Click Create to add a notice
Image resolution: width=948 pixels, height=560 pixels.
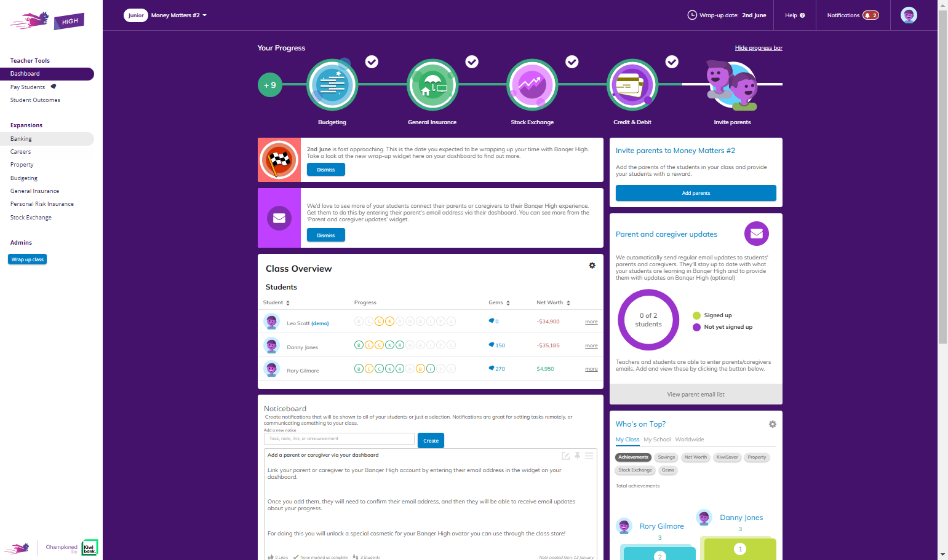(x=431, y=441)
